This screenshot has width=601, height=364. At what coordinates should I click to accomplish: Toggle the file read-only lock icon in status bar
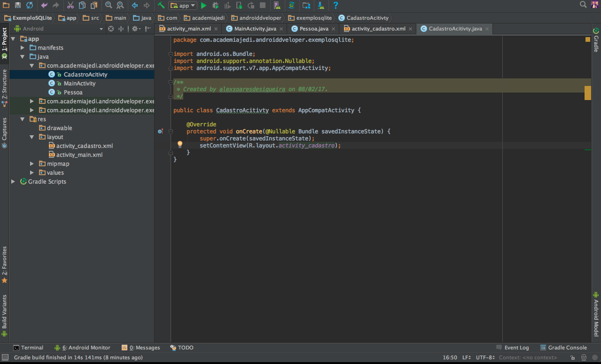tap(573, 358)
